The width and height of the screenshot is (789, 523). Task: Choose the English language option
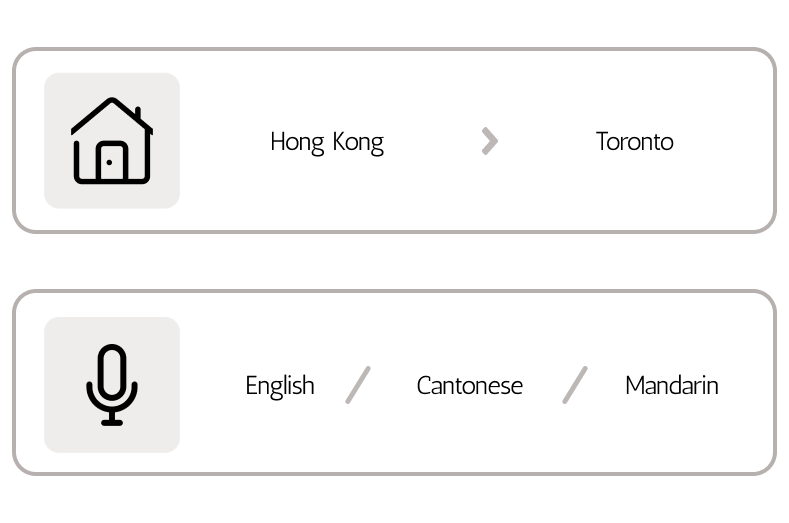point(280,385)
